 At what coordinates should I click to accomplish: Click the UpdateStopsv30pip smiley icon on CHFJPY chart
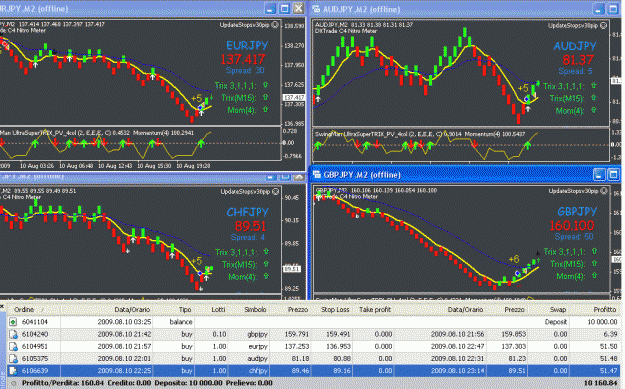click(x=275, y=192)
